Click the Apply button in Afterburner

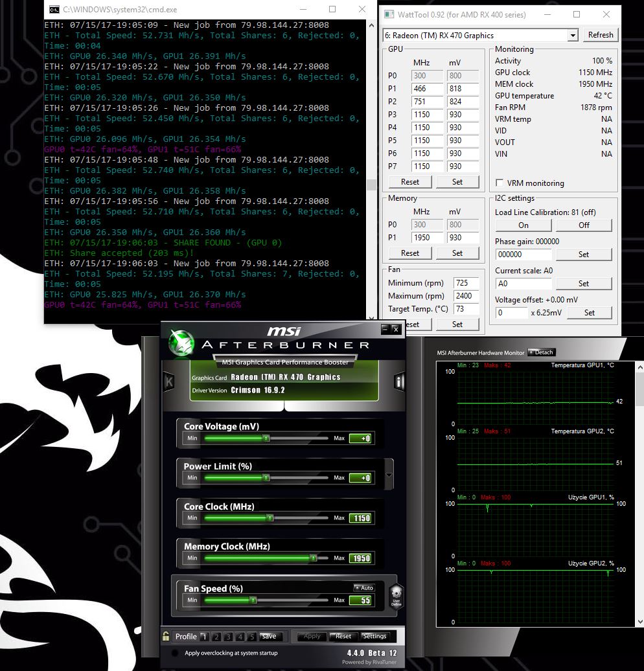pos(312,636)
